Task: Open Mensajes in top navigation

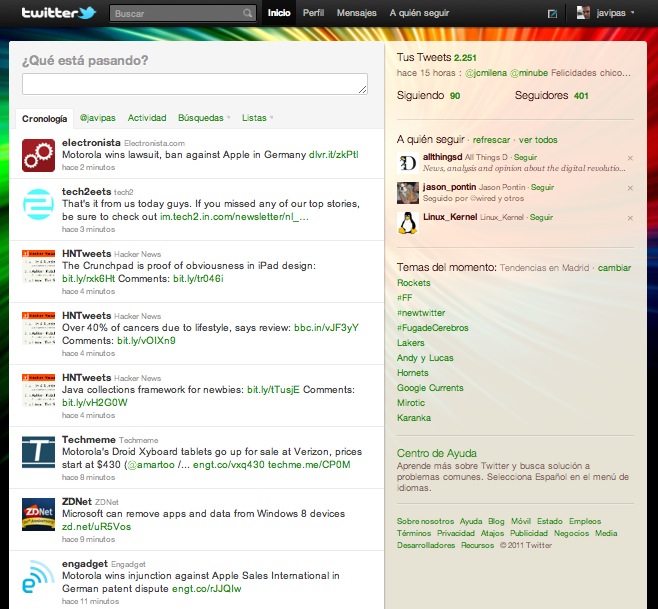Action: point(357,13)
